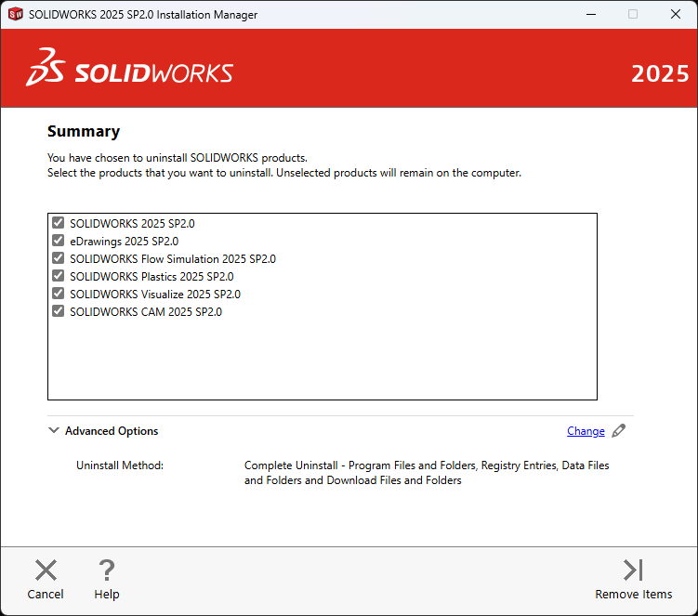Click the maximize button in title bar

pyautogui.click(x=633, y=15)
